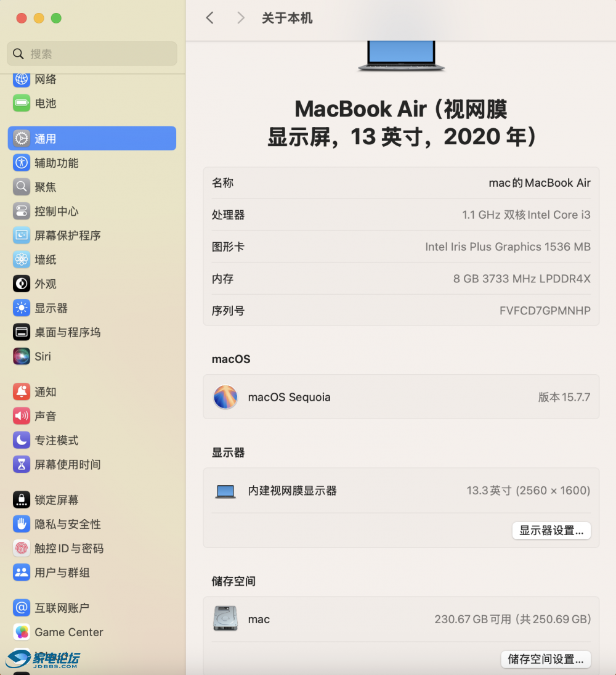Click the name value mac的MacBook Air
Viewport: 616px width, 675px height.
pyautogui.click(x=540, y=183)
